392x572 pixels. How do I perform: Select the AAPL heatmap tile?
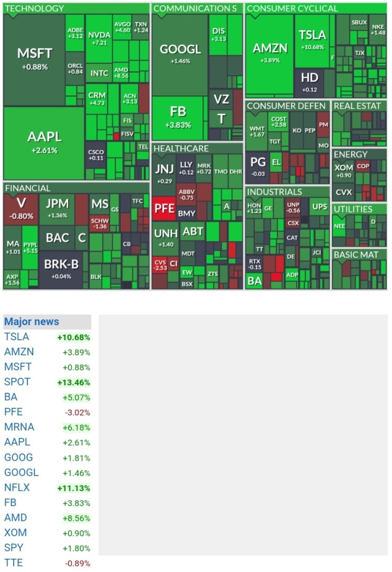[x=44, y=143]
